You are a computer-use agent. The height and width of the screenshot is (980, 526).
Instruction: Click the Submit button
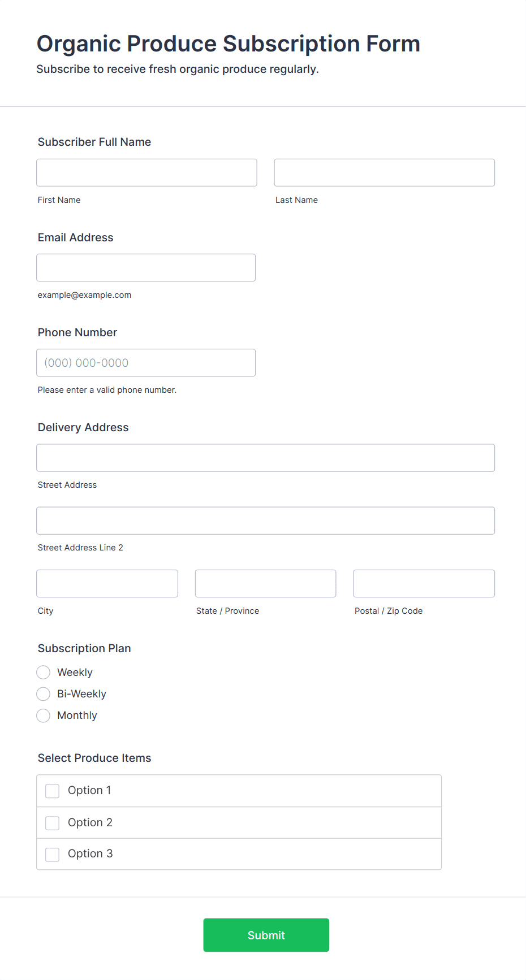[266, 935]
